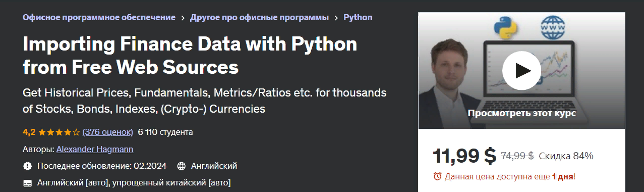Image resolution: width=644 pixels, height=192 pixels.
Task: Click the subtitles languages list text
Action: 134,182
